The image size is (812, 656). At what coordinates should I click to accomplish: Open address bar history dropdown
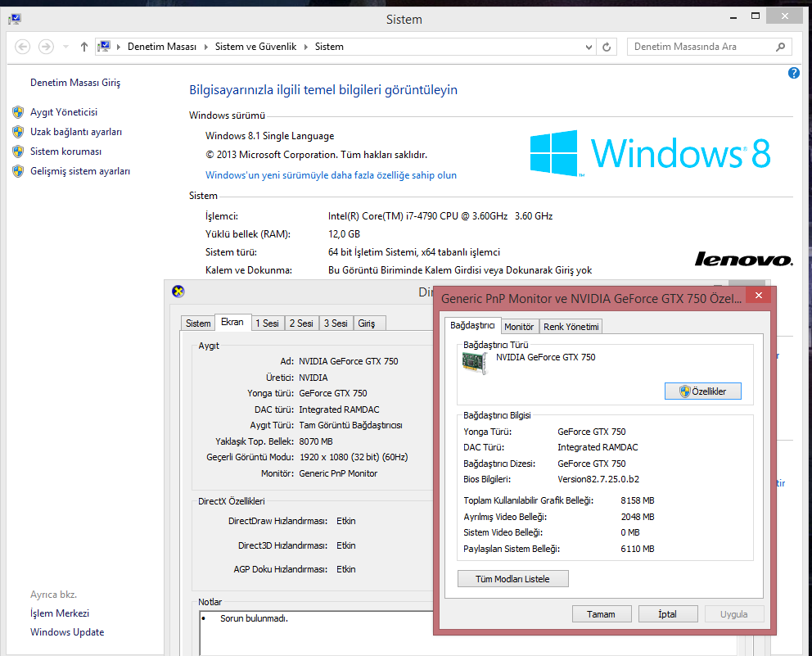click(x=589, y=48)
